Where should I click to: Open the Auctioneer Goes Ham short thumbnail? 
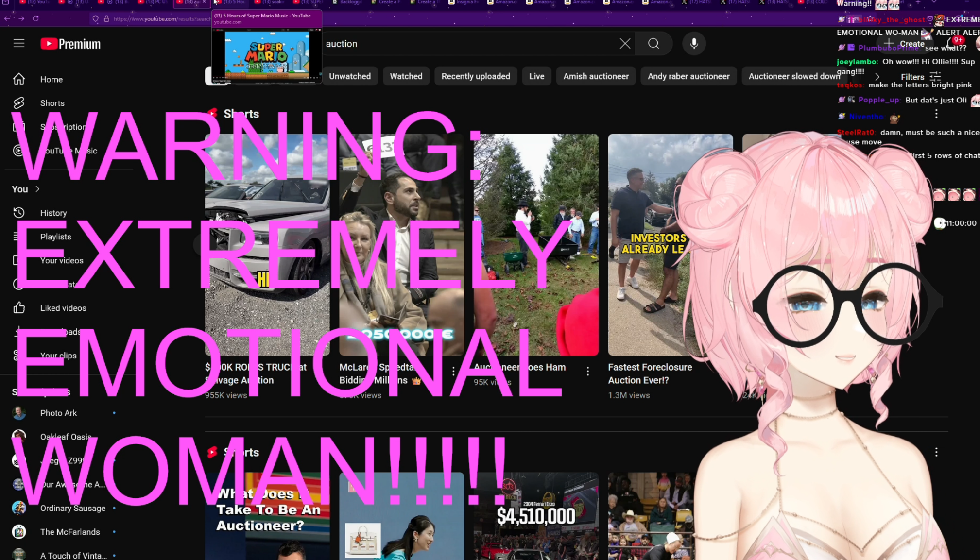[x=536, y=245]
